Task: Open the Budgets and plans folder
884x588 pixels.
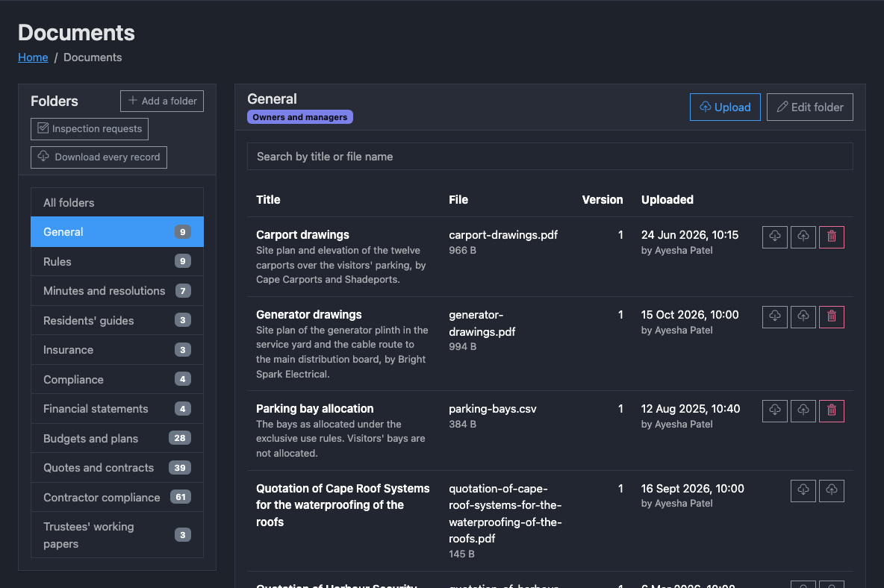Action: click(x=116, y=438)
